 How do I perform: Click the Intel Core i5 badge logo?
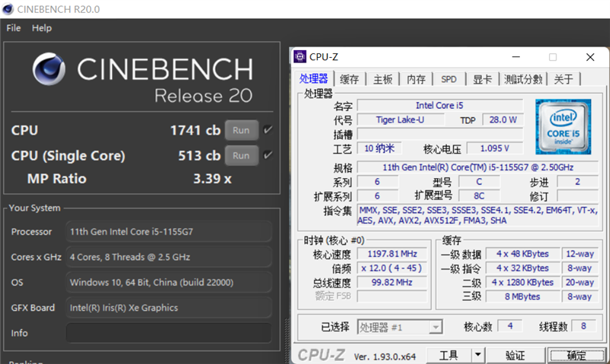coord(562,125)
